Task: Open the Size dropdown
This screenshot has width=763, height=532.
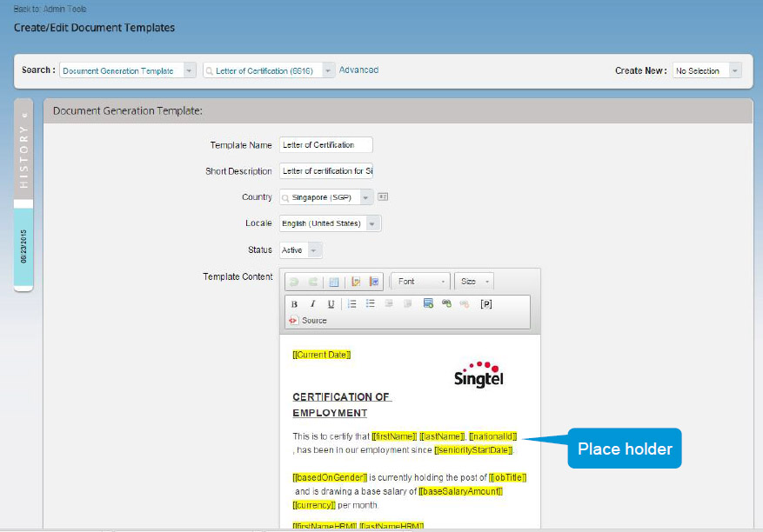Action: pyautogui.click(x=475, y=282)
